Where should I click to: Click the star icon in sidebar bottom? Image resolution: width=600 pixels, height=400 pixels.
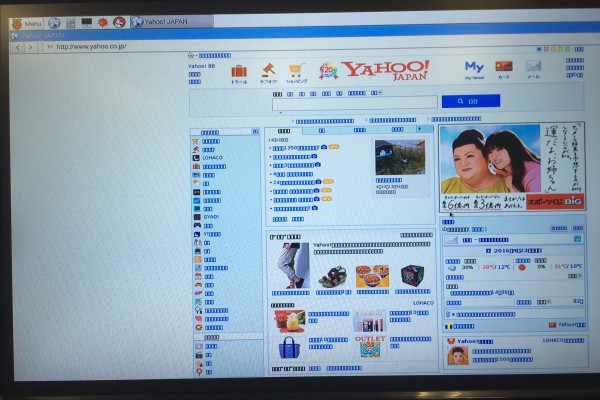click(x=199, y=363)
